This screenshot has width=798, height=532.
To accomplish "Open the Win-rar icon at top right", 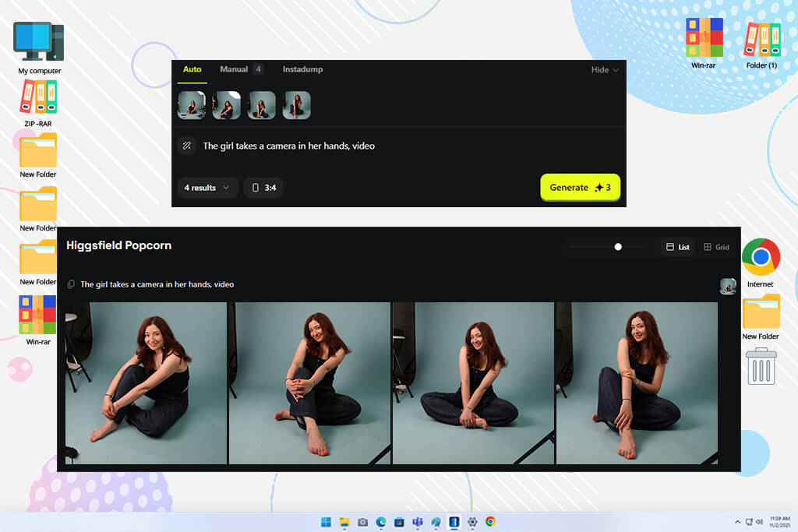I will pos(704,44).
